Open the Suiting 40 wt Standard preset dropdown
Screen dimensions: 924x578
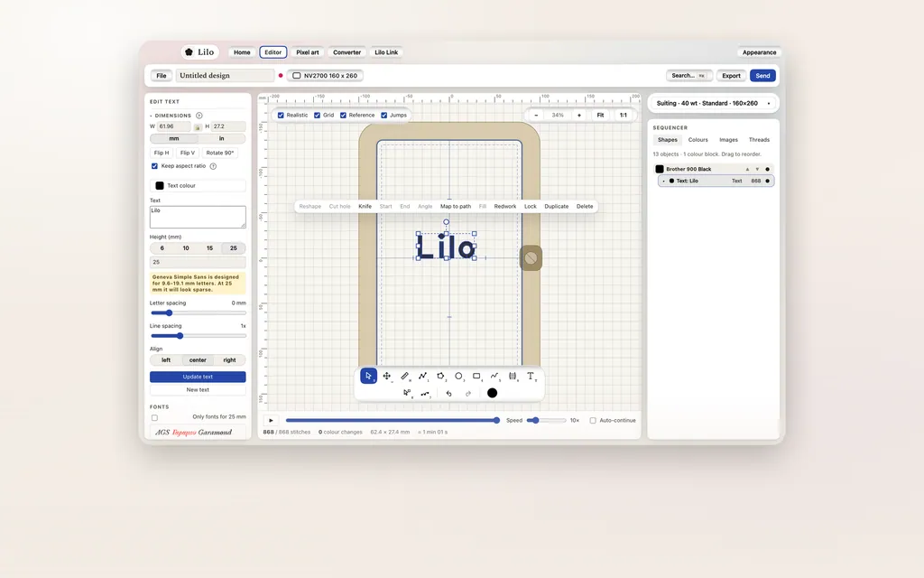click(713, 103)
